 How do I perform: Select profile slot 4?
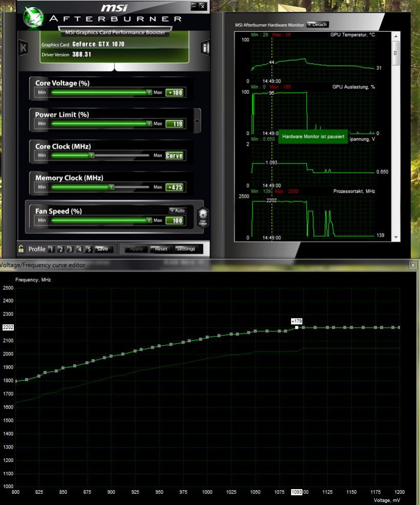pyautogui.click(x=79, y=249)
